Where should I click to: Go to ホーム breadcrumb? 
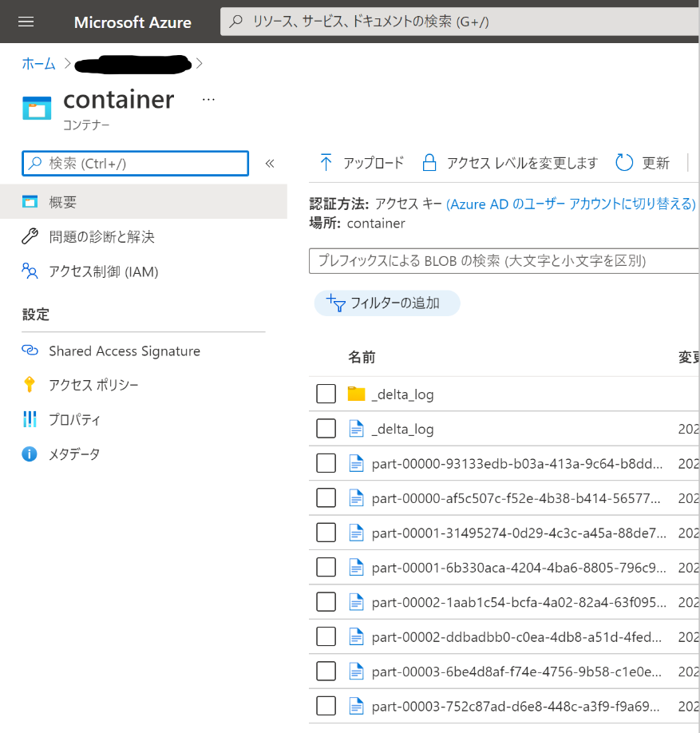tap(39, 63)
